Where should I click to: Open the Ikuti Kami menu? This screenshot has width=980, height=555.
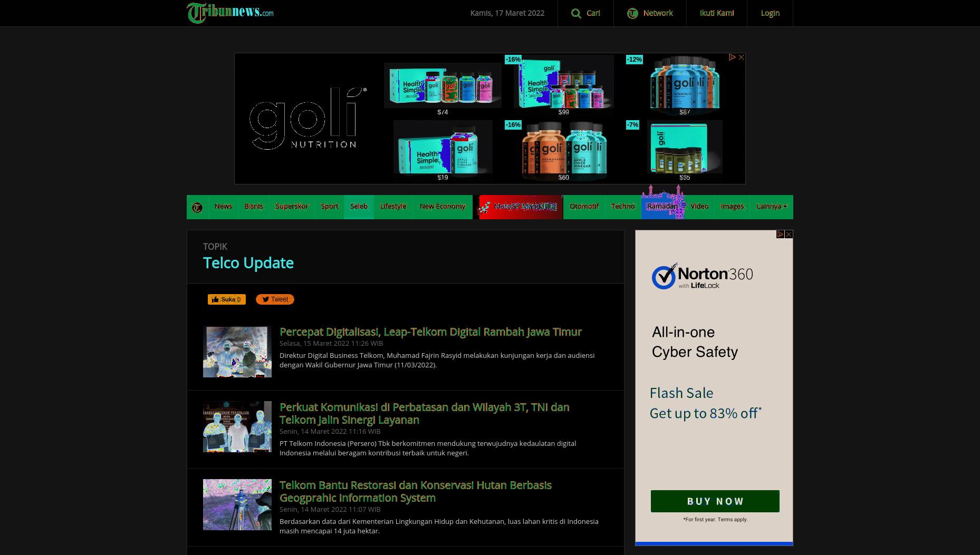coord(716,13)
